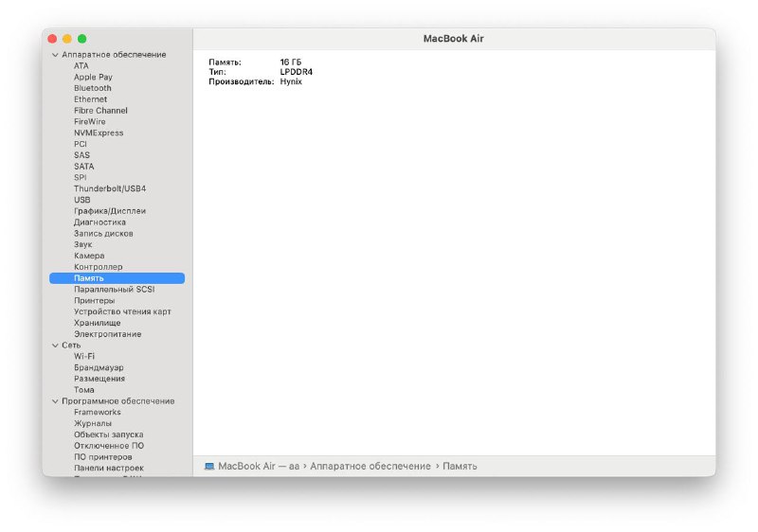Show Электропитание details
The image size is (758, 532).
click(107, 334)
